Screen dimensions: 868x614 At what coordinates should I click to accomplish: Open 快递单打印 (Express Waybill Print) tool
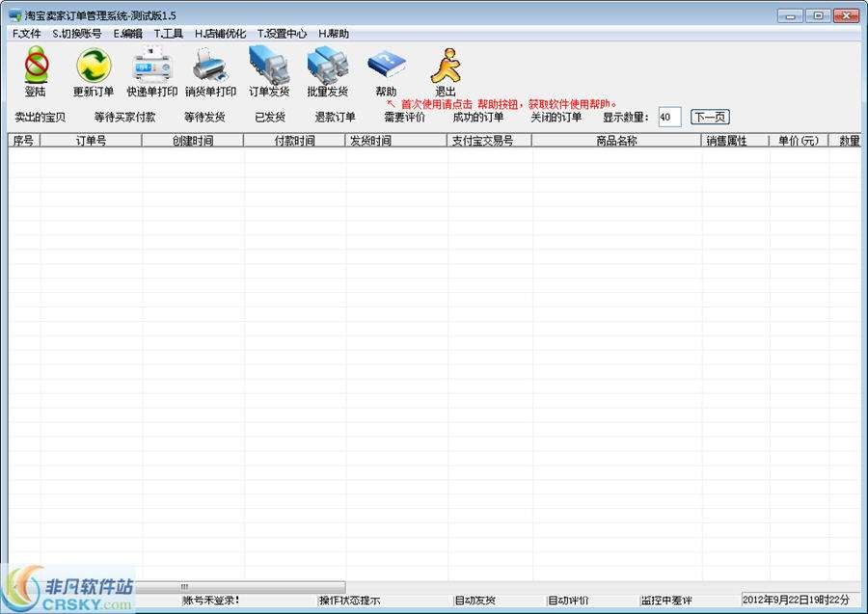[152, 72]
